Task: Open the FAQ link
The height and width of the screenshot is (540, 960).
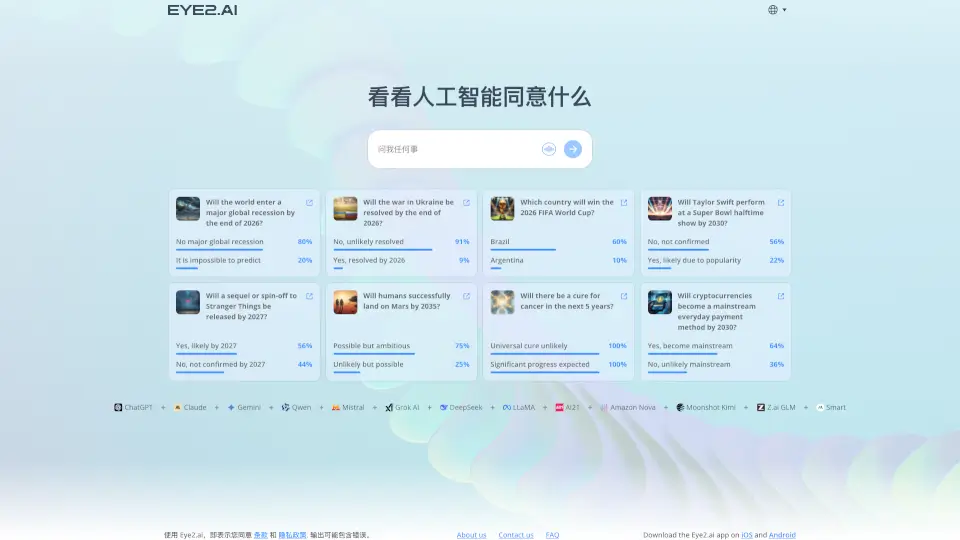Action: point(552,535)
